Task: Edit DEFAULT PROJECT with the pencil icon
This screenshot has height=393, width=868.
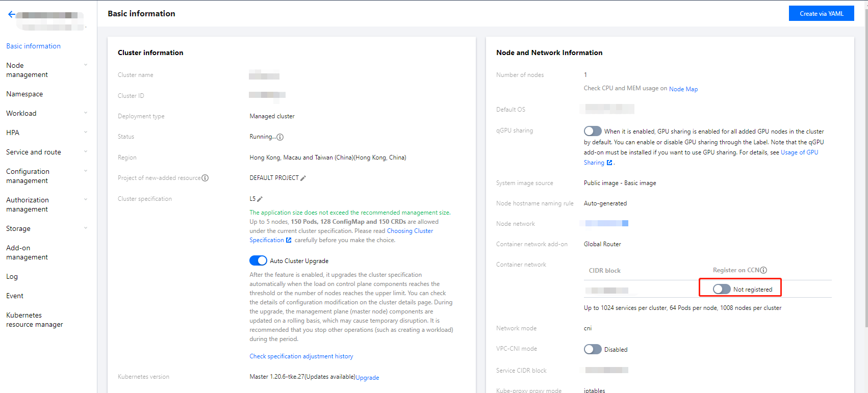Action: coord(303,178)
